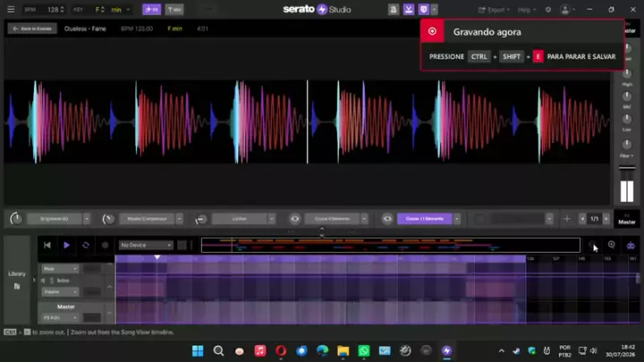Viewport: 644px width, 362px height.
Task: Open WhatsApp from the taskbar
Action: pyautogui.click(x=364, y=351)
